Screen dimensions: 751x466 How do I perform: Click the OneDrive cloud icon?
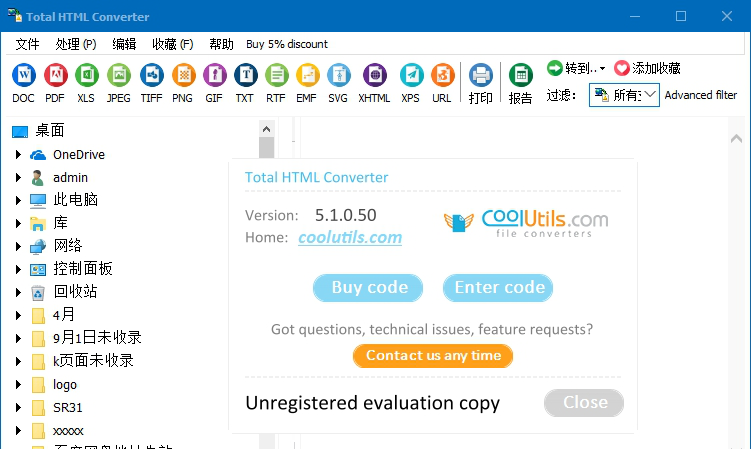point(38,155)
